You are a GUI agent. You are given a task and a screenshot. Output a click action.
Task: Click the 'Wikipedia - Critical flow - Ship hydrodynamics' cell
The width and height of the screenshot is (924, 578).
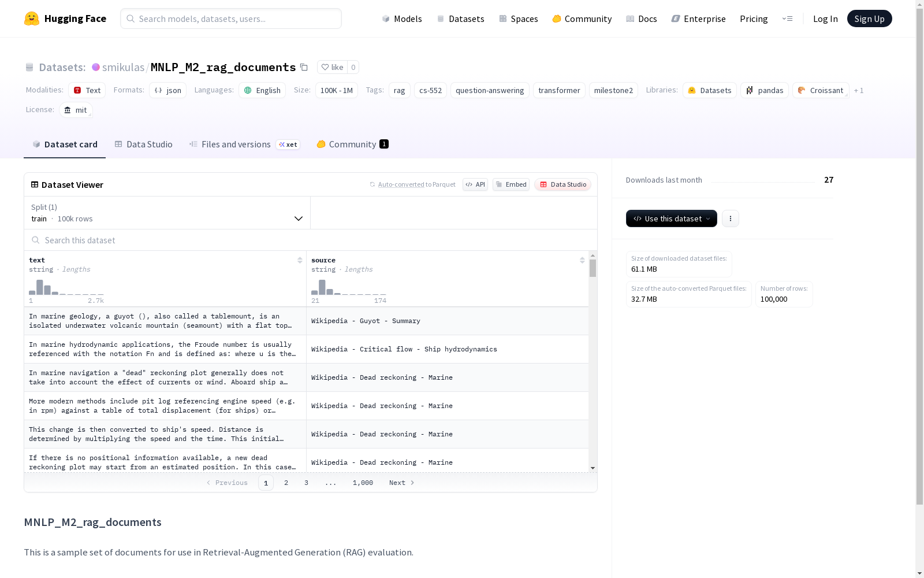point(448,349)
